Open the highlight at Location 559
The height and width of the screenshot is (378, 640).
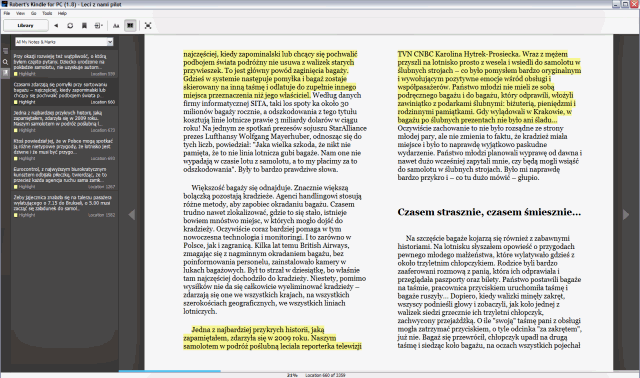64,64
